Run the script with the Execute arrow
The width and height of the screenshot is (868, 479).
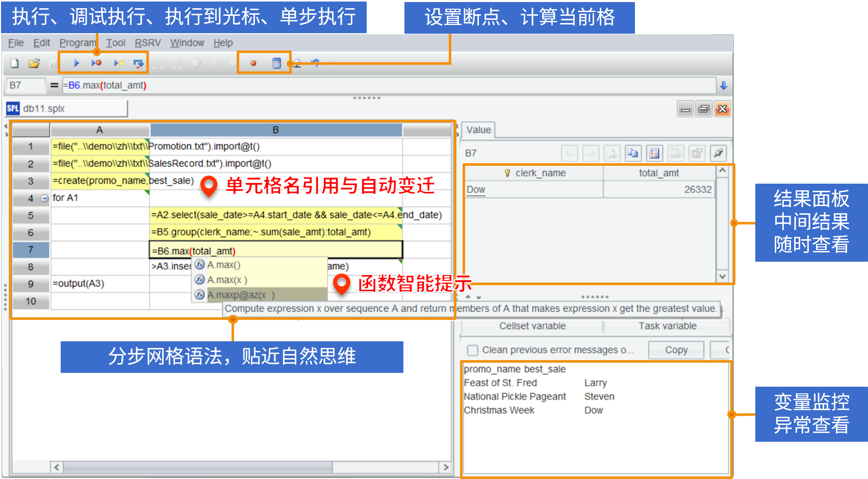(x=76, y=63)
